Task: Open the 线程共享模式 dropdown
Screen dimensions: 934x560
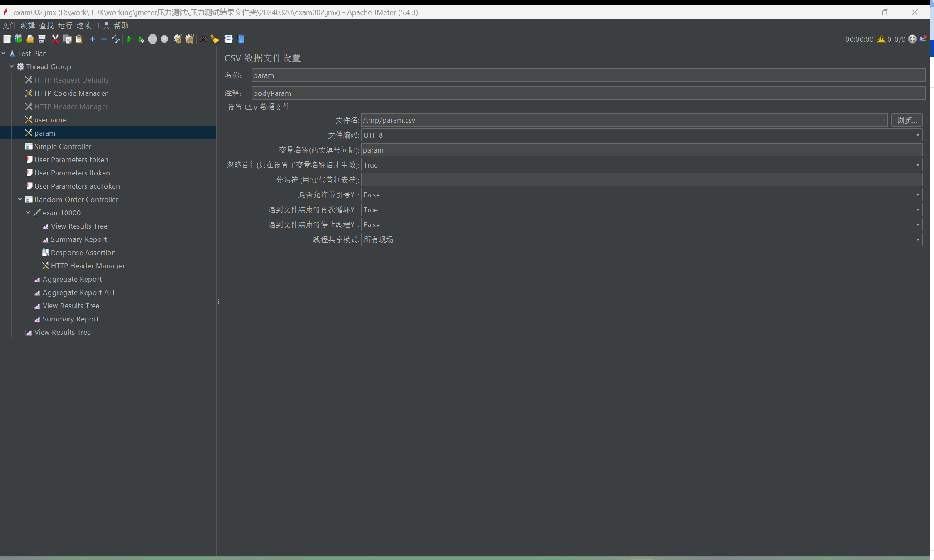Action: point(917,240)
